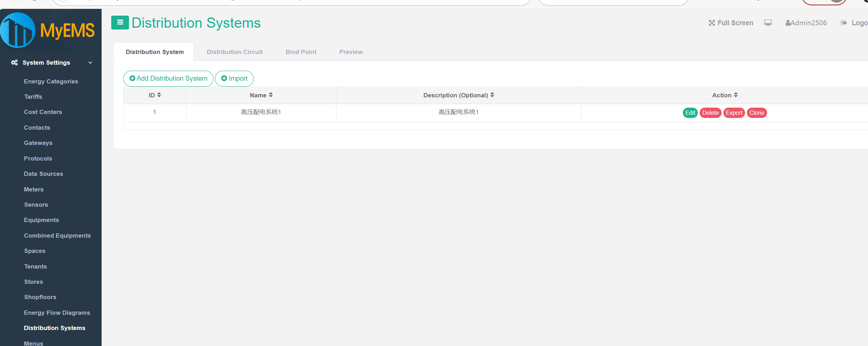This screenshot has height=346, width=868.
Task: Switch to the Distribution Circuit tab
Action: (234, 52)
